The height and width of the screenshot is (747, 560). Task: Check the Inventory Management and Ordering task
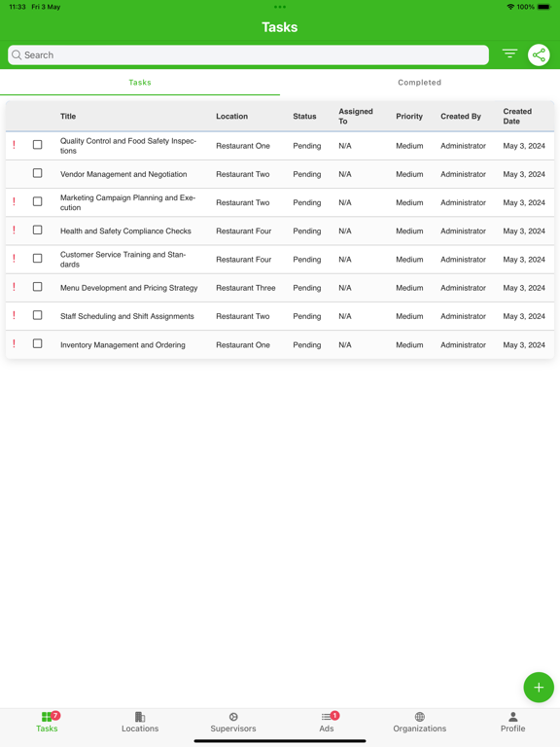click(x=37, y=343)
